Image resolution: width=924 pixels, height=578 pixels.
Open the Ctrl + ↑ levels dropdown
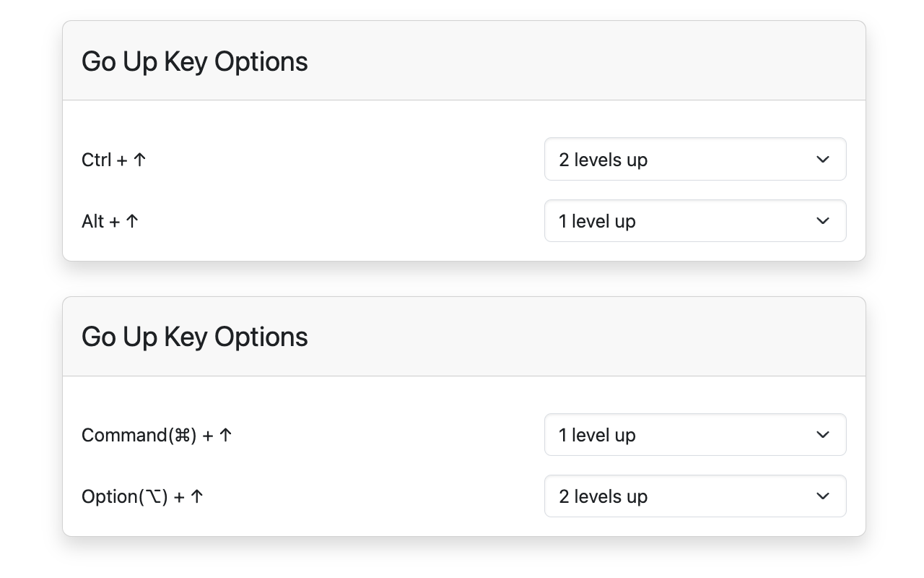pos(694,160)
